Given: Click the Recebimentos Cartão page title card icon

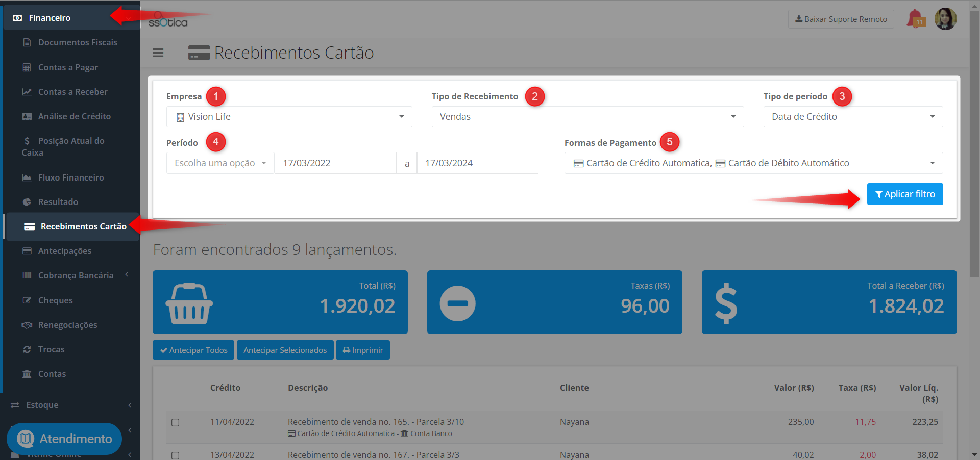Looking at the screenshot, I should [199, 53].
